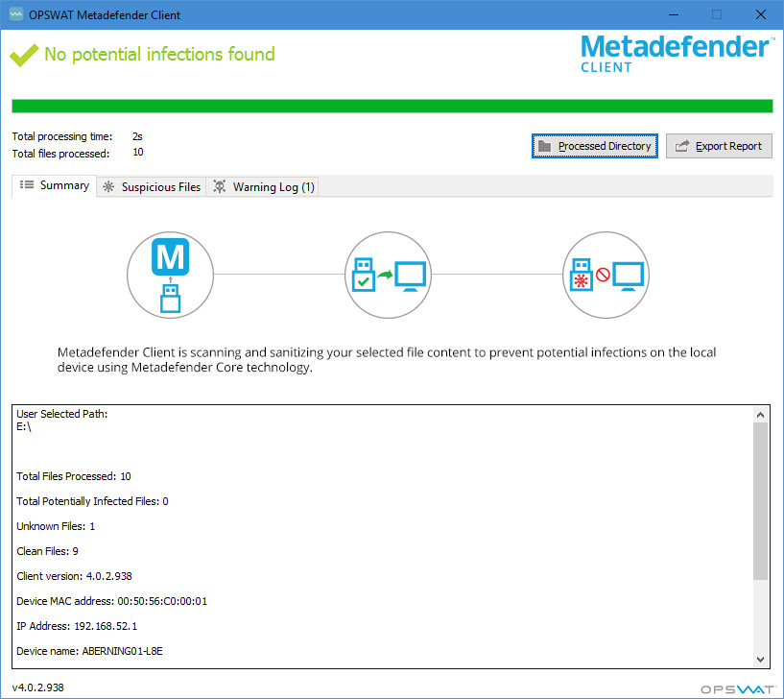
Task: Click the Metadefender Client logo
Action: (677, 54)
